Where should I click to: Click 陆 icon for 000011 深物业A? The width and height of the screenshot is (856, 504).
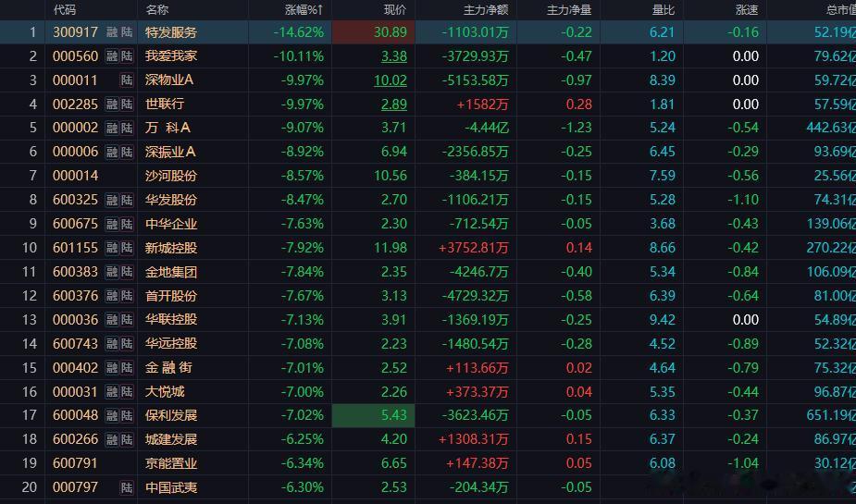(127, 80)
